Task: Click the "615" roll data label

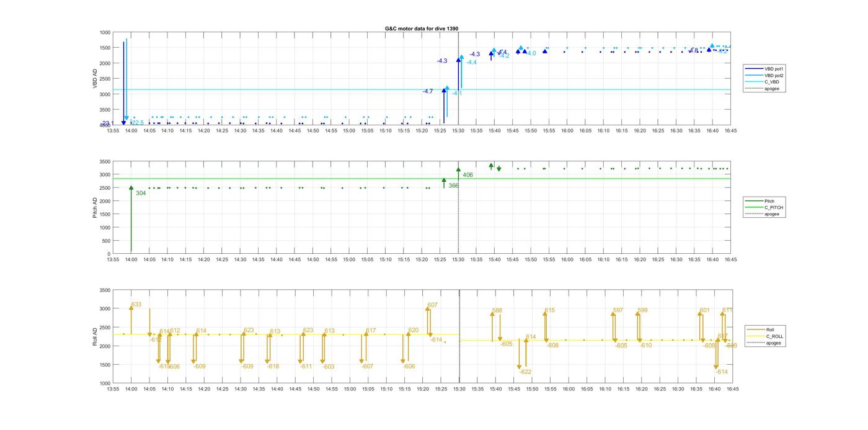Action: [550, 311]
